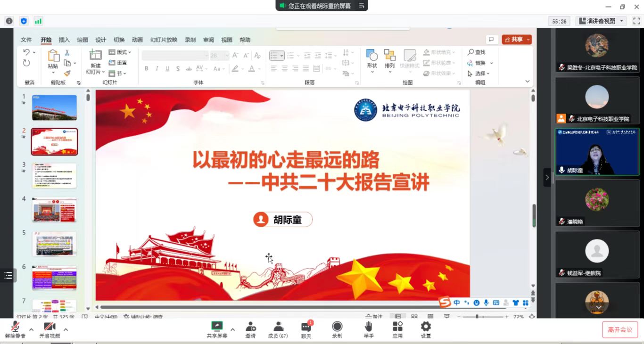Click the 共享 button in PowerPoint
Screen dimensions: 644x344
pyautogui.click(x=516, y=40)
